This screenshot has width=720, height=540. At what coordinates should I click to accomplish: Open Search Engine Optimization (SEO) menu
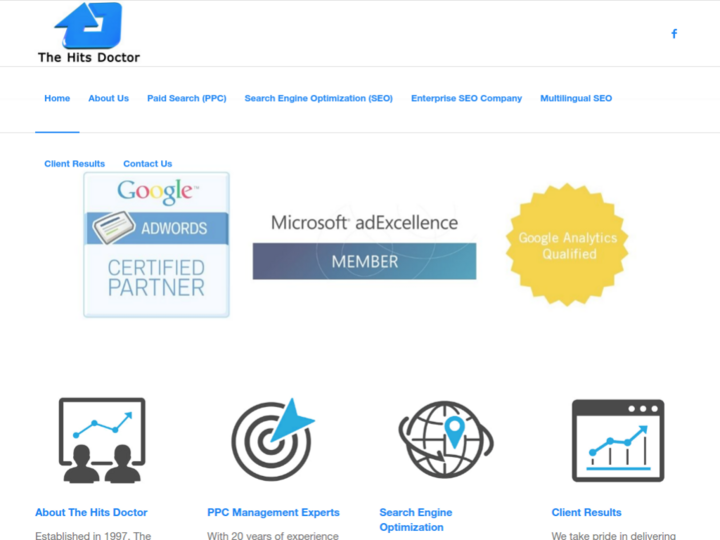click(x=318, y=99)
